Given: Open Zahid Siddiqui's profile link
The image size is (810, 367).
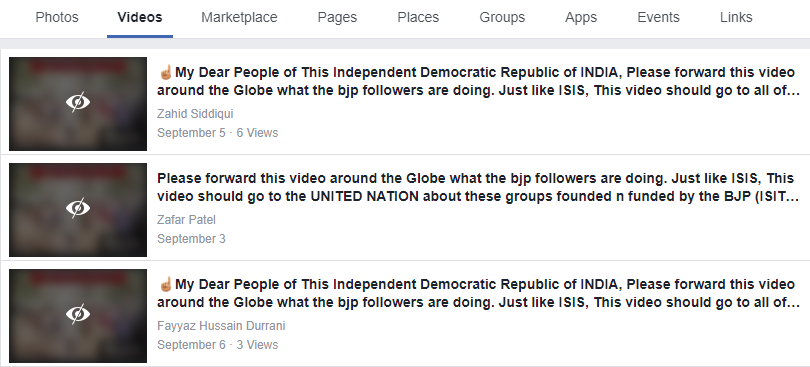Looking at the screenshot, I should click(195, 114).
